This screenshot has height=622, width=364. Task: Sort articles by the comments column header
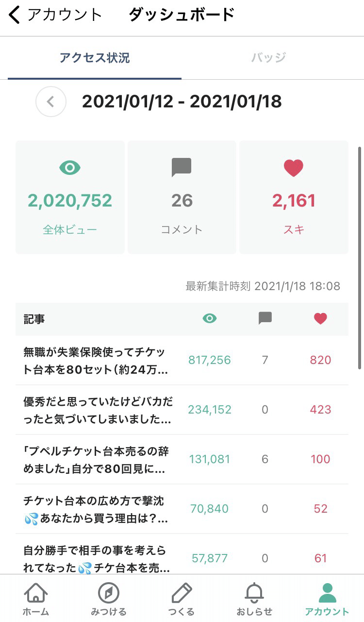[265, 318]
